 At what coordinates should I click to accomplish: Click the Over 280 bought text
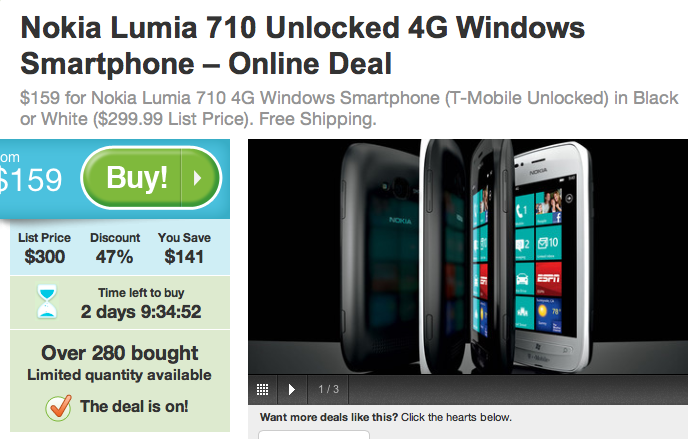pos(120,353)
